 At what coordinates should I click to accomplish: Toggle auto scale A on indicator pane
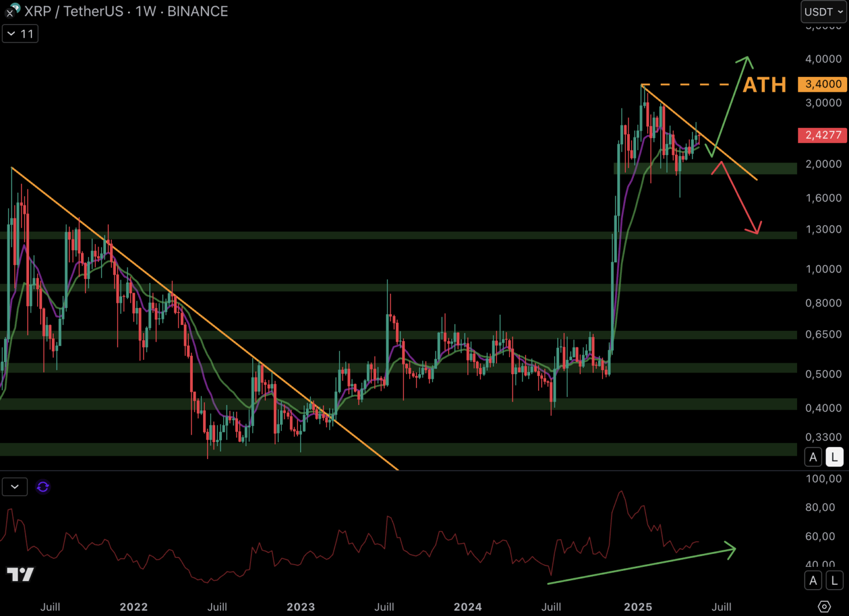pyautogui.click(x=814, y=581)
